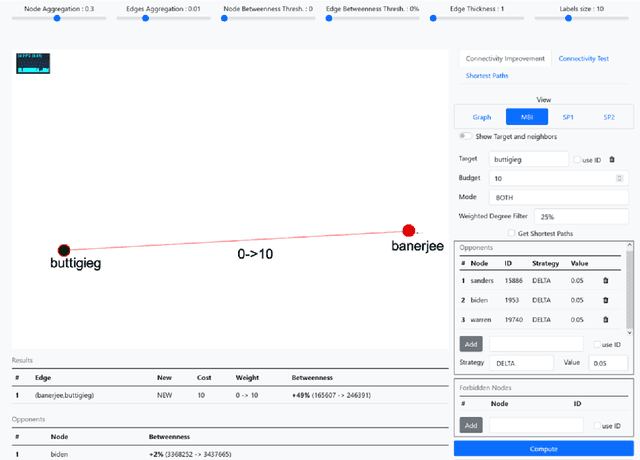The height and width of the screenshot is (460, 640).
Task: Click biden row in Opponents results
Action: [230, 454]
